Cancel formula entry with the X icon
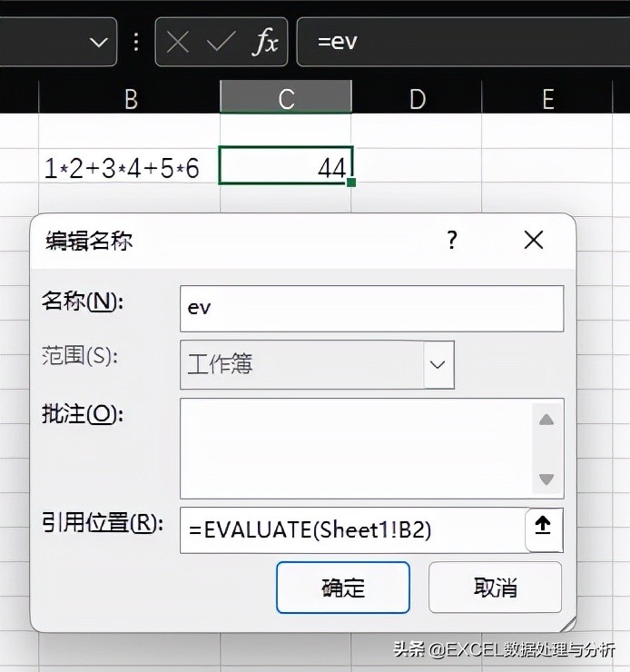Viewport: 630px width, 672px height. (x=178, y=43)
